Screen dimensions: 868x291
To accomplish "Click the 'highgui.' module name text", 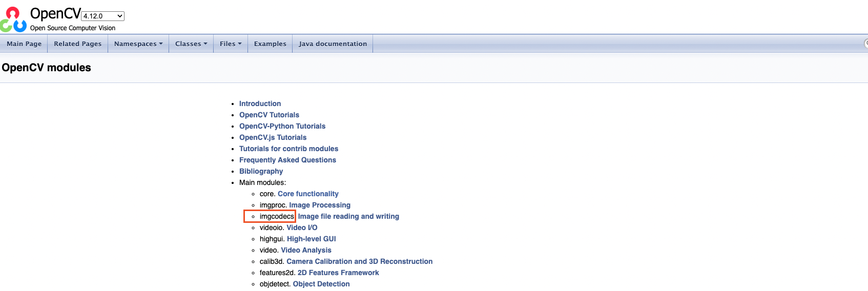I will coord(272,239).
